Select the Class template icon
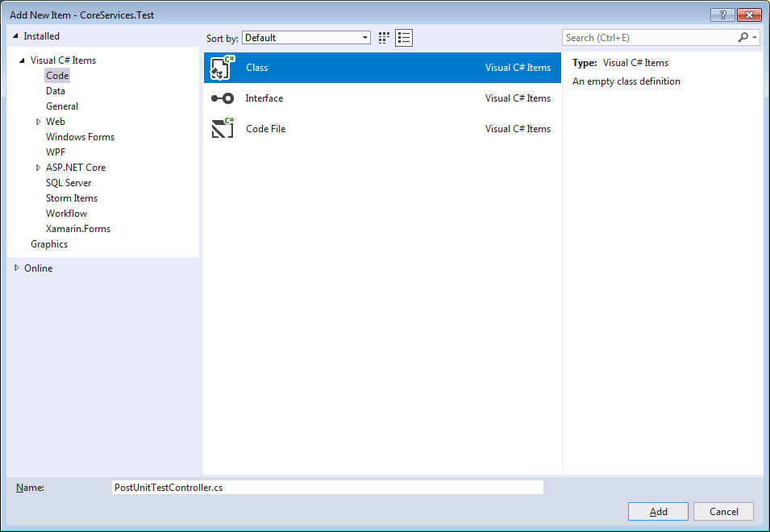The width and height of the screenshot is (770, 532). (x=223, y=68)
